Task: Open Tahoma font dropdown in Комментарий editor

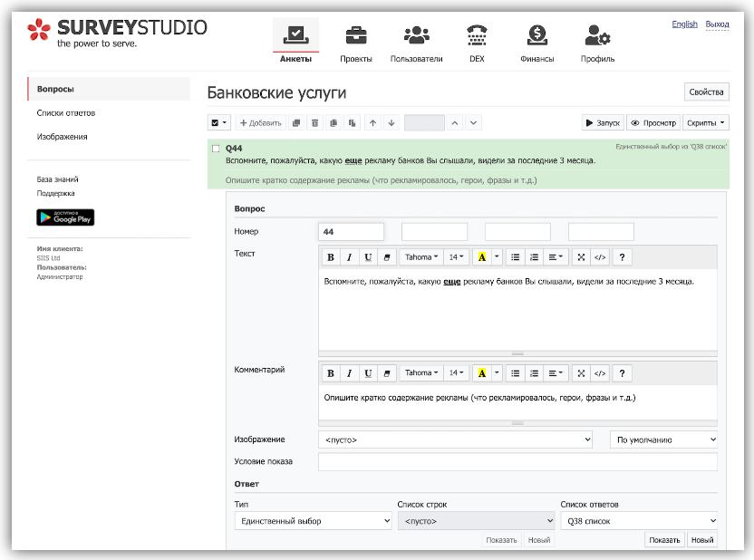Action: click(420, 373)
